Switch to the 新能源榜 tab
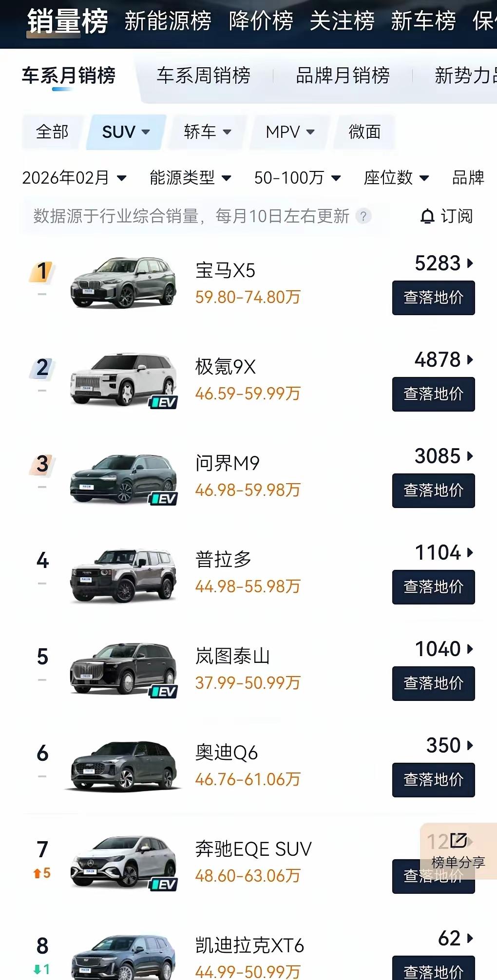 [168, 21]
